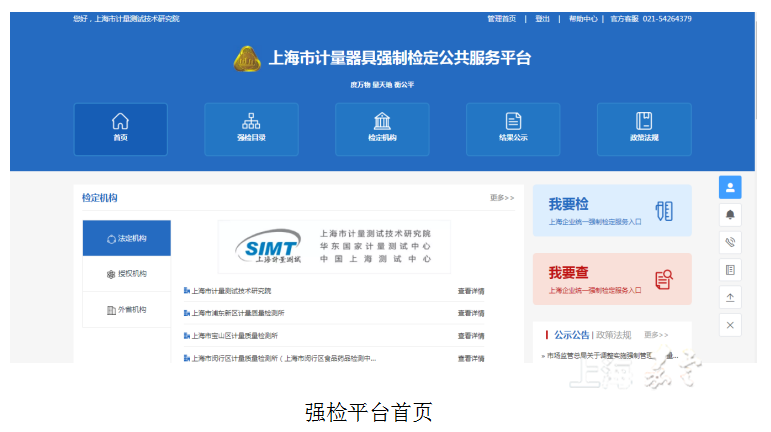Click 查看详情 for 上海市浦东新区计量质量检测所
The height and width of the screenshot is (432, 771).
471,313
